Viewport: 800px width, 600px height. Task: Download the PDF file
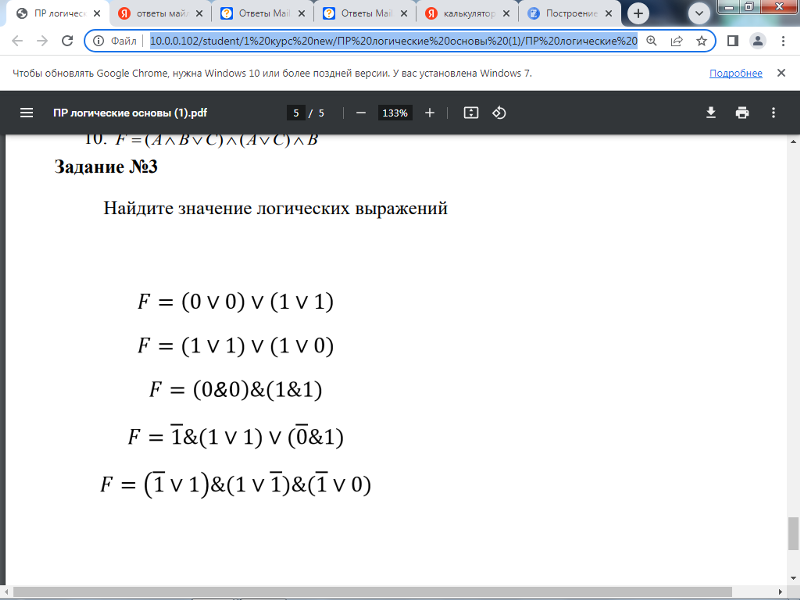pos(711,113)
